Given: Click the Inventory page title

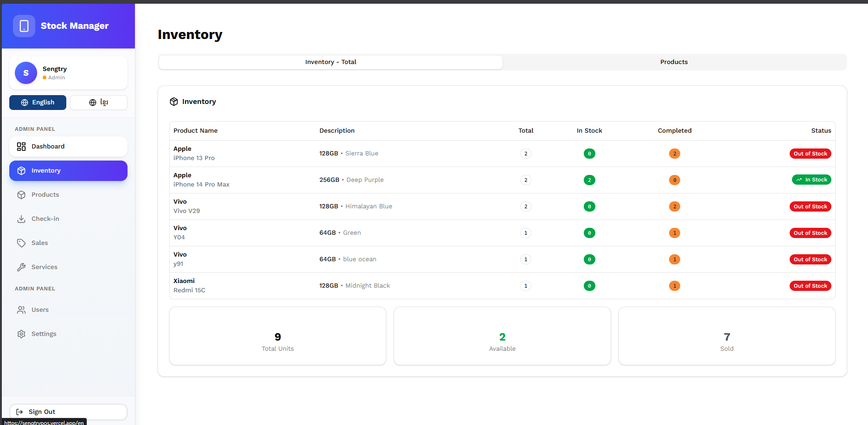Looking at the screenshot, I should coord(190,35).
